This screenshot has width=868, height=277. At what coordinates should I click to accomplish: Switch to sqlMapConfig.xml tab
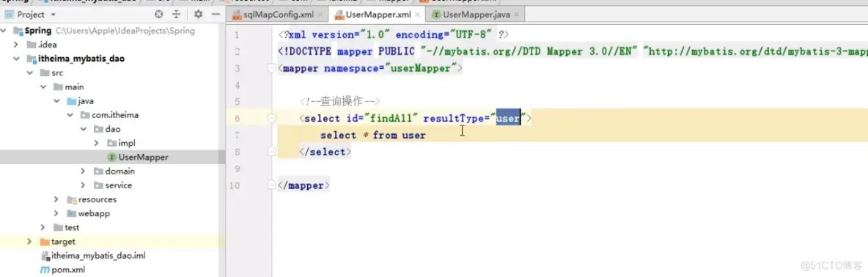273,15
